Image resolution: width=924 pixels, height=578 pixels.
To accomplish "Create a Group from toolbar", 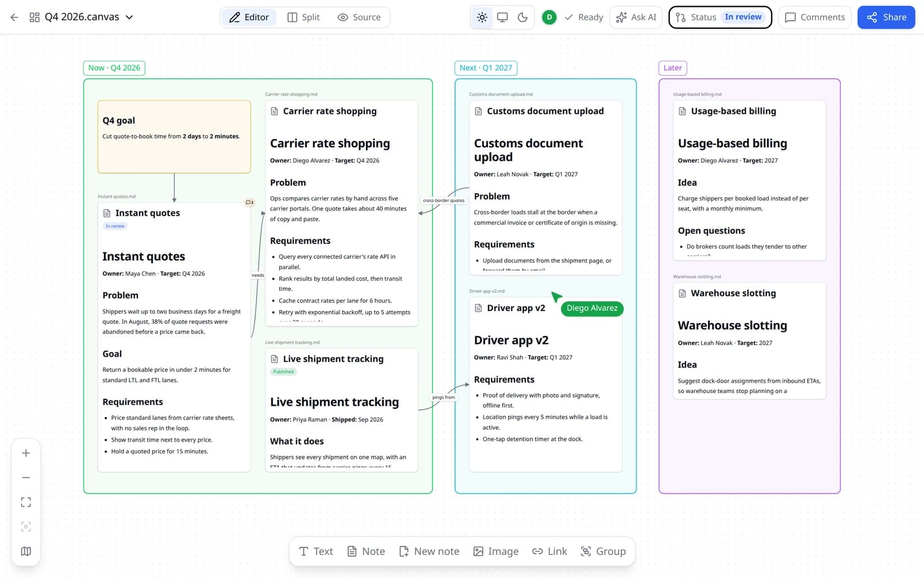I will [x=603, y=551].
